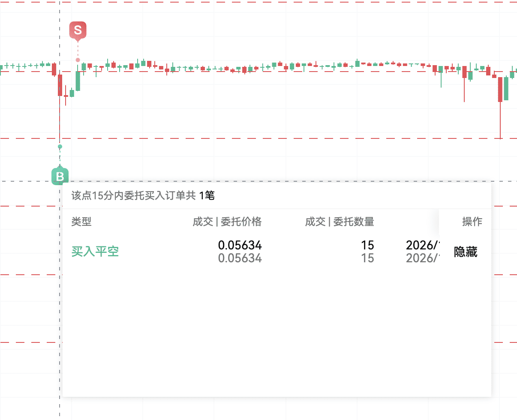The image size is (517, 420).
Task: Click the red S sell marker
Action: click(78, 30)
